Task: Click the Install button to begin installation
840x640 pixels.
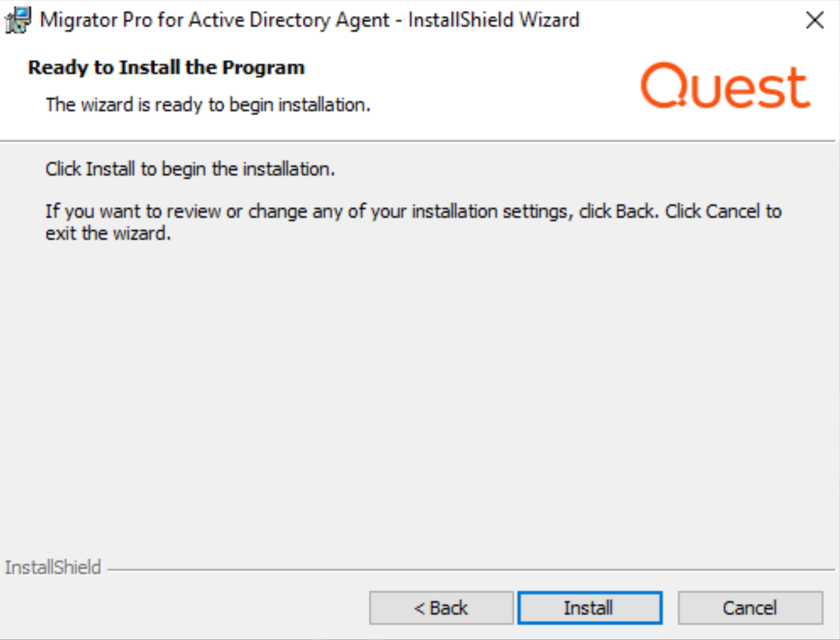Action: (589, 608)
